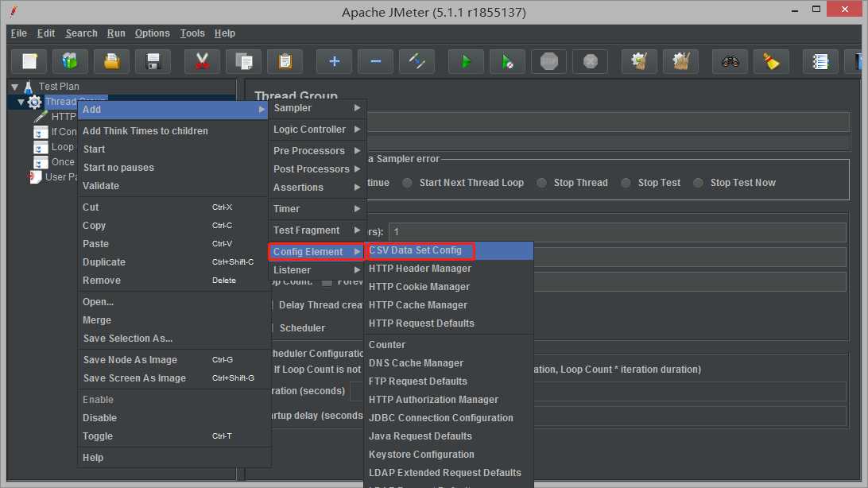Select Stop Test Now radio button
Viewport: 868px width, 488px height.
tap(698, 183)
